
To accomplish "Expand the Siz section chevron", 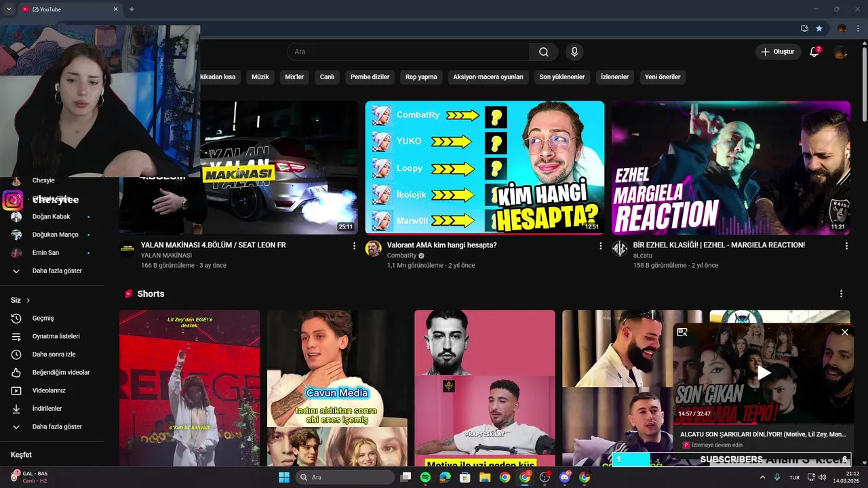I will coord(28,300).
